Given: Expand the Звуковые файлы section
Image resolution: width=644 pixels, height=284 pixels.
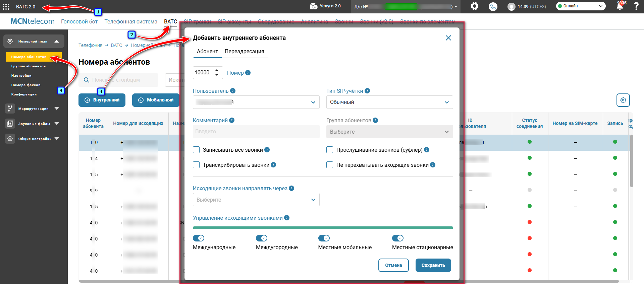Looking at the screenshot, I should coord(57,124).
